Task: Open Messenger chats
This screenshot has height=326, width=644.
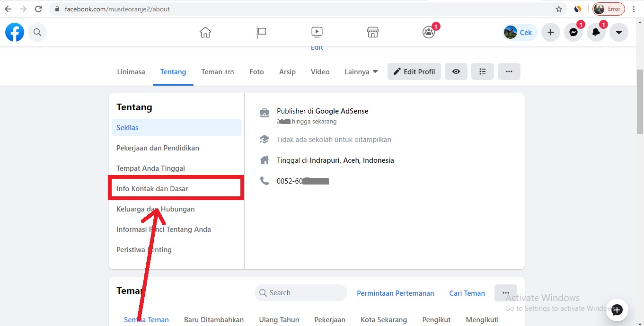Action: tap(573, 32)
